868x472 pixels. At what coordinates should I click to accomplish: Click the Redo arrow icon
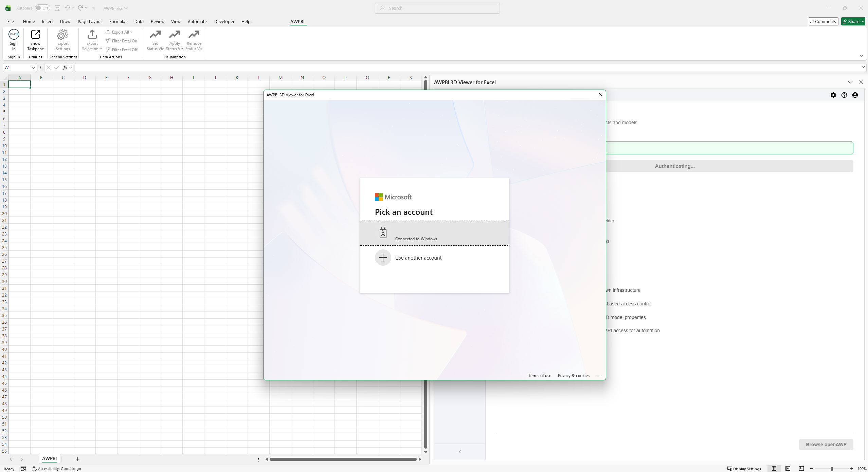pos(80,8)
